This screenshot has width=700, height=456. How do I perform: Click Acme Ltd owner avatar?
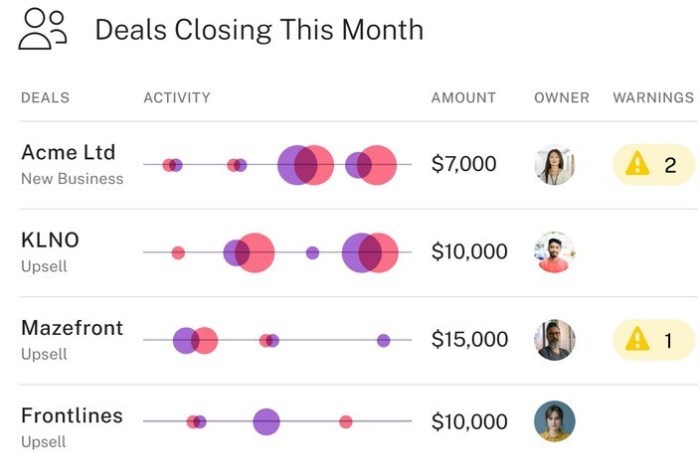point(554,165)
